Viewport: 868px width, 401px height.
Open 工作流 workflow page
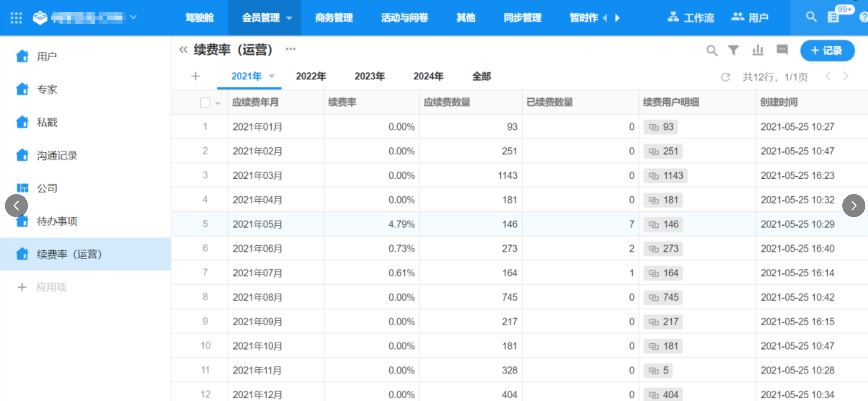click(691, 17)
